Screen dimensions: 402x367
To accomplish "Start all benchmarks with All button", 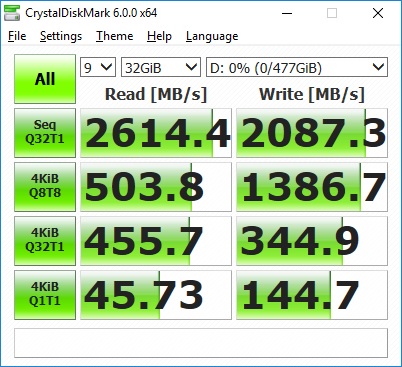I will [x=45, y=79].
